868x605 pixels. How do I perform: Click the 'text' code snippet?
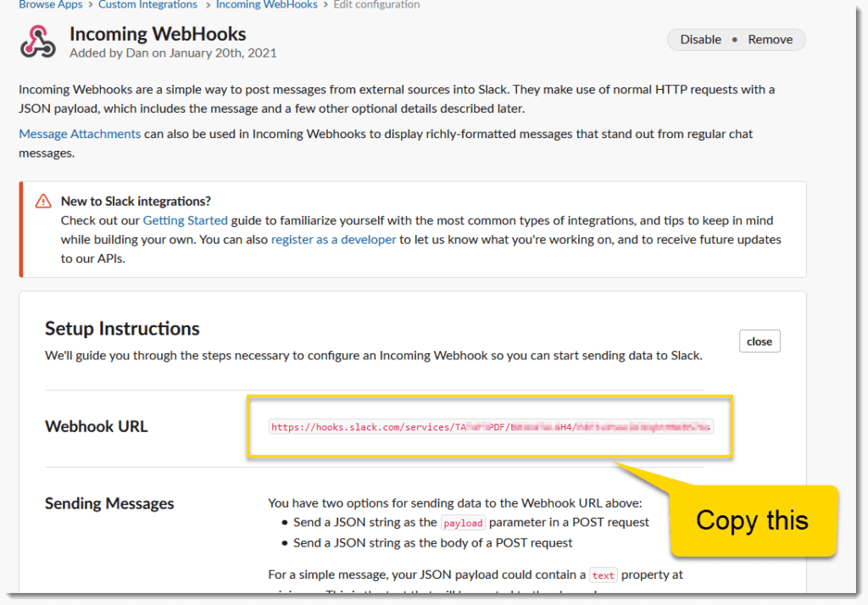tap(603, 575)
